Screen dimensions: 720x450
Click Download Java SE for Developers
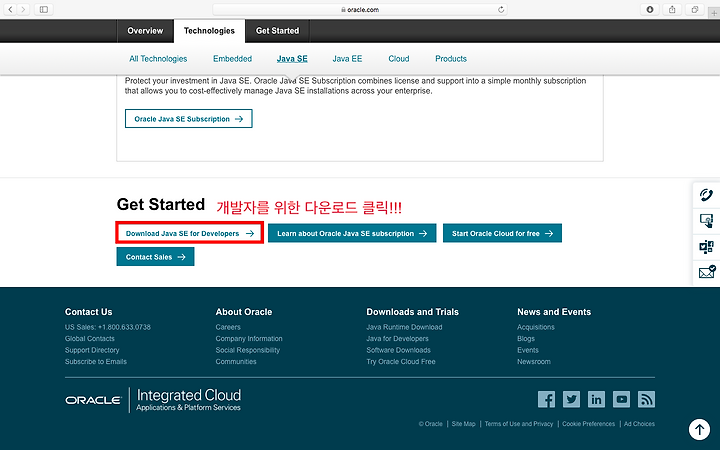pyautogui.click(x=190, y=233)
